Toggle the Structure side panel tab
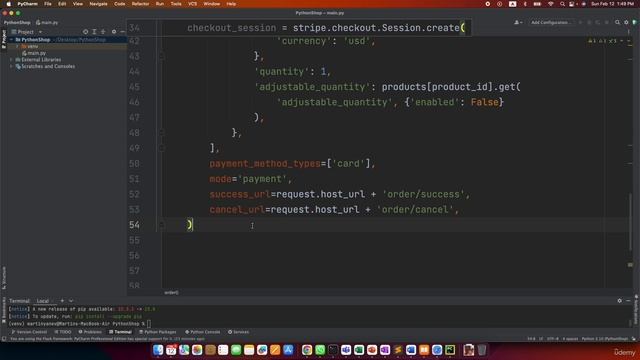Screen dimensions: 640x360 tap(4, 278)
